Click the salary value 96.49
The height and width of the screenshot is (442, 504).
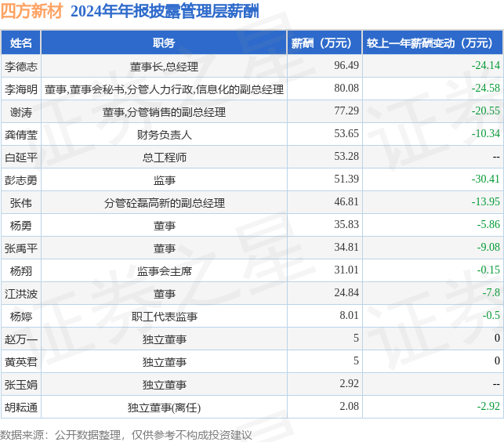point(346,65)
